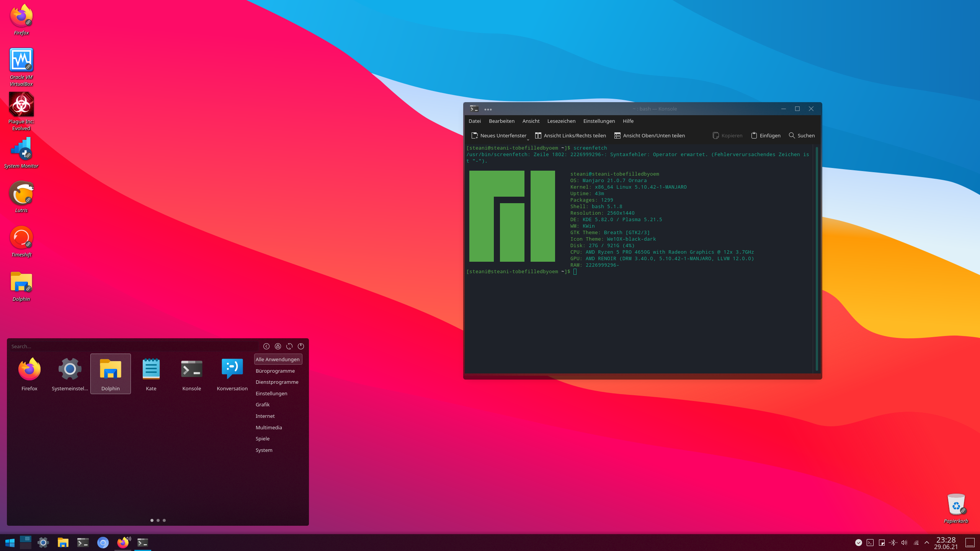The width and height of the screenshot is (980, 551).
Task: Open the volume icon in system tray
Action: (x=904, y=543)
